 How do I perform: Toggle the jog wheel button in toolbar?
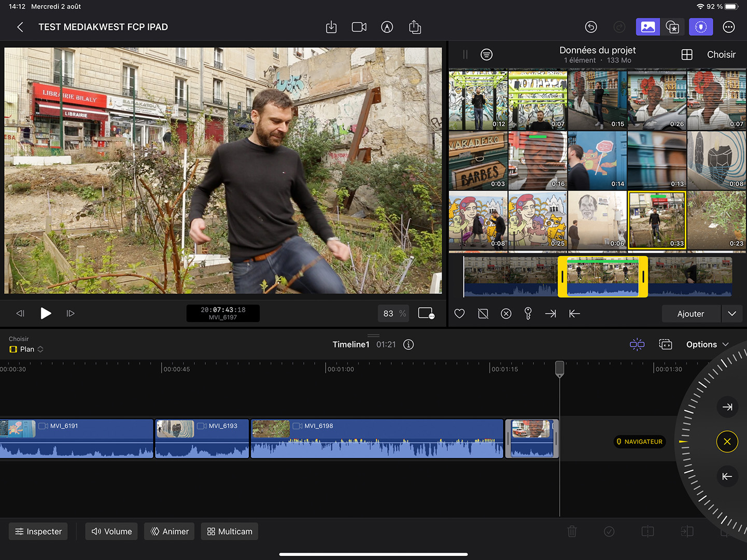click(x=700, y=27)
